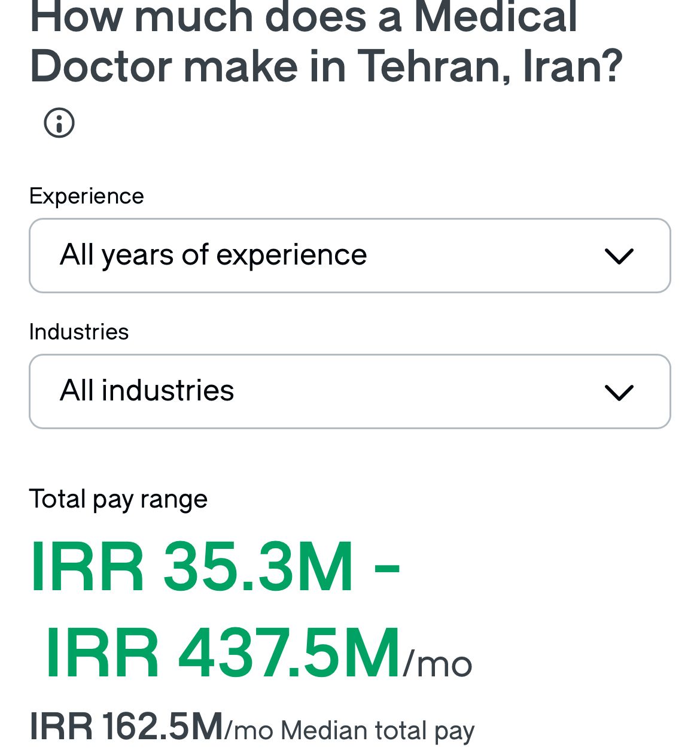
Task: Click the "Total pay range" label
Action: click(118, 499)
